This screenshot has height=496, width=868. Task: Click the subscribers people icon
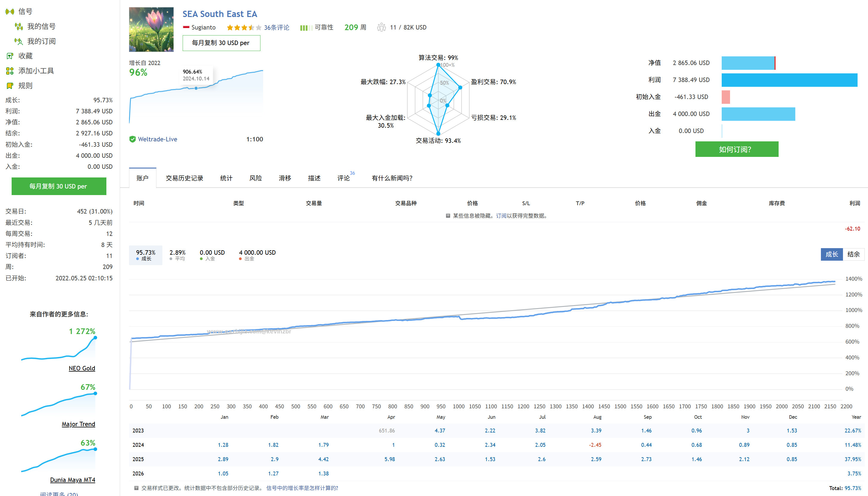pyautogui.click(x=381, y=27)
